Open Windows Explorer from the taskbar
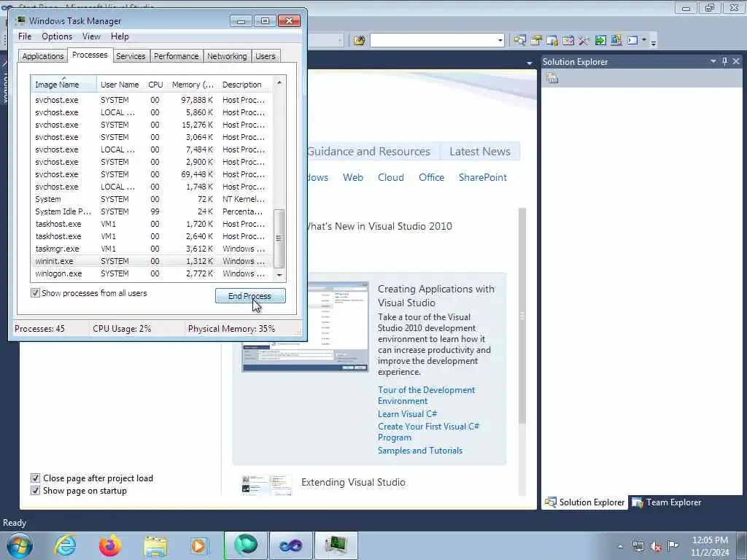This screenshot has width=747, height=560. coord(155,545)
